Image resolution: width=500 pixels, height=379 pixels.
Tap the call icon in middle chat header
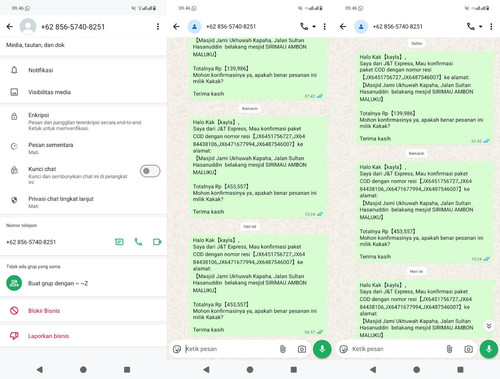tap(304, 26)
